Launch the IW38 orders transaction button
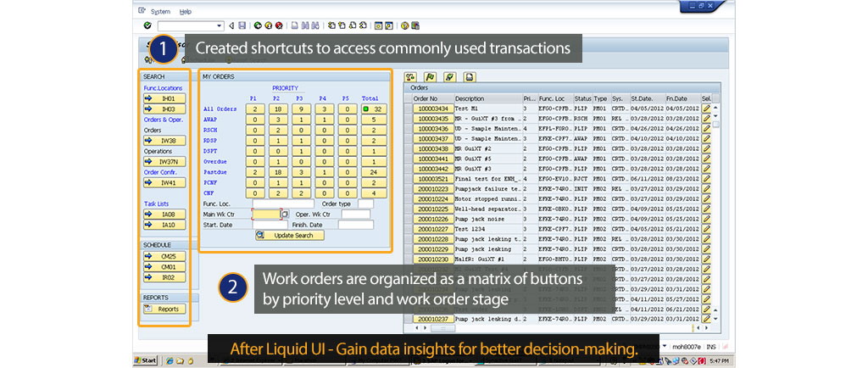 tap(164, 141)
